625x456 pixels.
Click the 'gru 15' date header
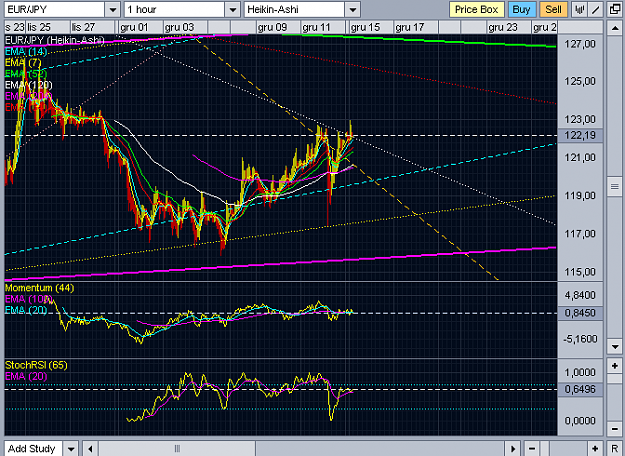[366, 28]
